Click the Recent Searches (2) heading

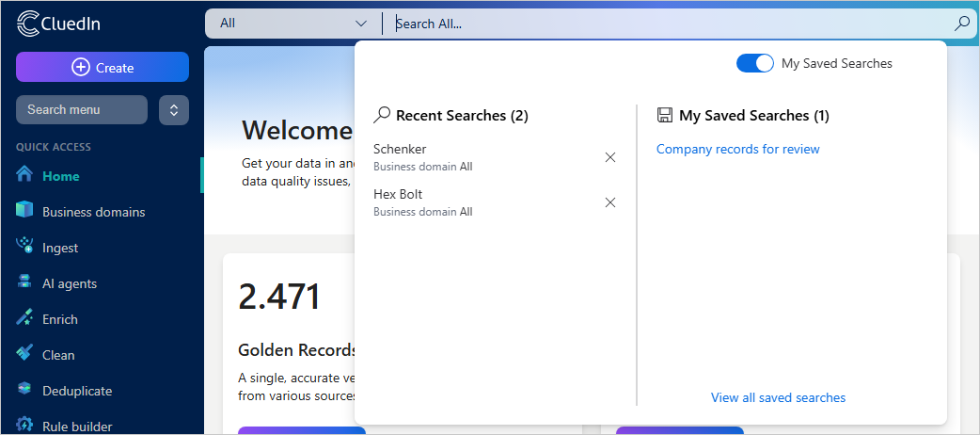(462, 116)
